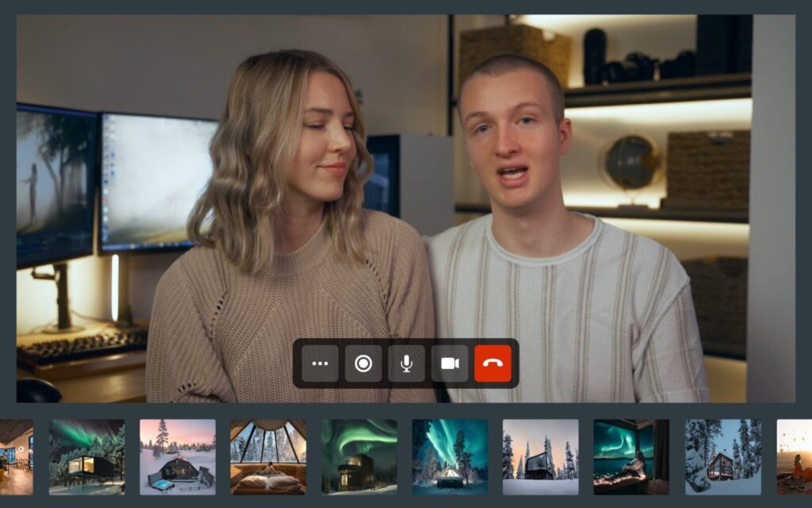Pick the partially visible orange sunset thumbnail
Image resolution: width=812 pixels, height=508 pixels.
click(x=794, y=457)
